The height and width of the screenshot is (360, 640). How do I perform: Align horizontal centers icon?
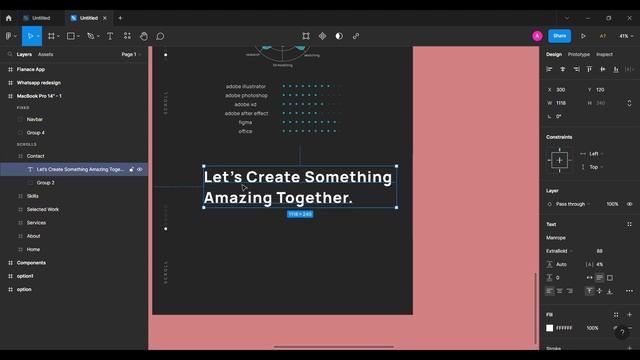(x=562, y=69)
